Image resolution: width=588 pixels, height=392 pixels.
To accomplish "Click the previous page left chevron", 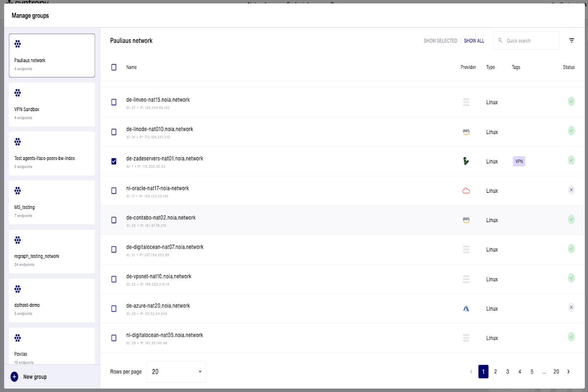I will pyautogui.click(x=471, y=372).
